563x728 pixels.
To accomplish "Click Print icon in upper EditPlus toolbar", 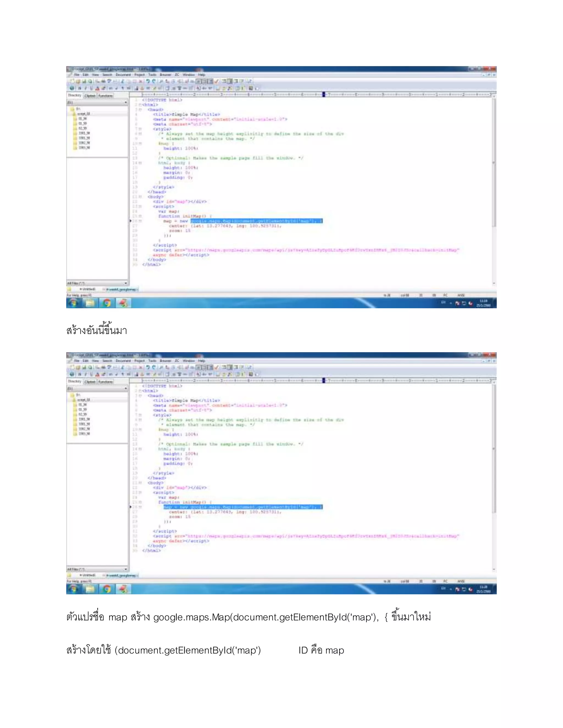I will click(103, 81).
